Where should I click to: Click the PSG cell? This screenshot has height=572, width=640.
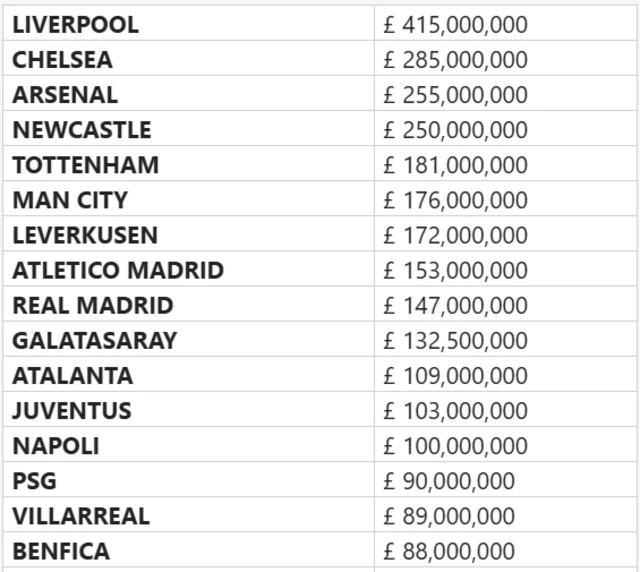tap(35, 481)
